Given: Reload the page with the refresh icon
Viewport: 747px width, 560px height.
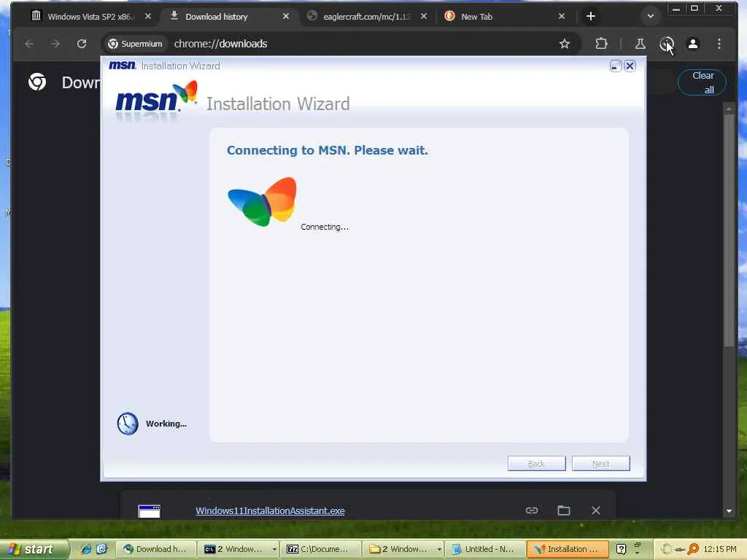Looking at the screenshot, I should pos(82,44).
